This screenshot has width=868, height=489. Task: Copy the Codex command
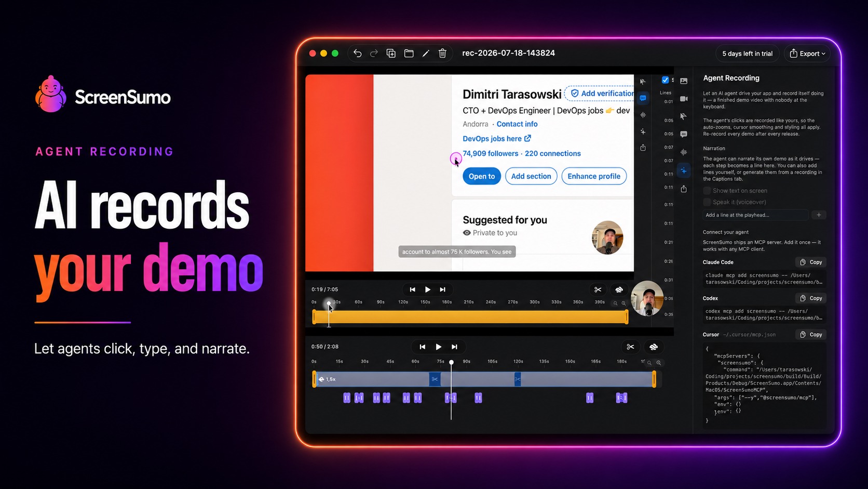tap(811, 298)
